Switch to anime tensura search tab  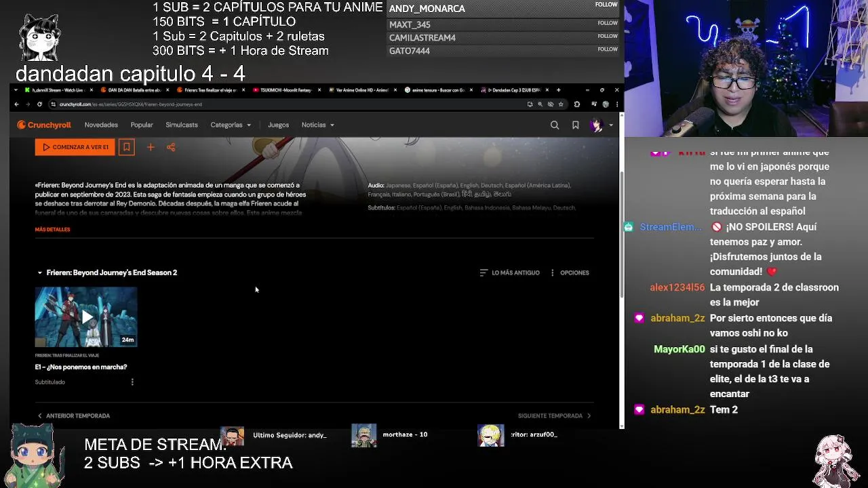[438, 90]
